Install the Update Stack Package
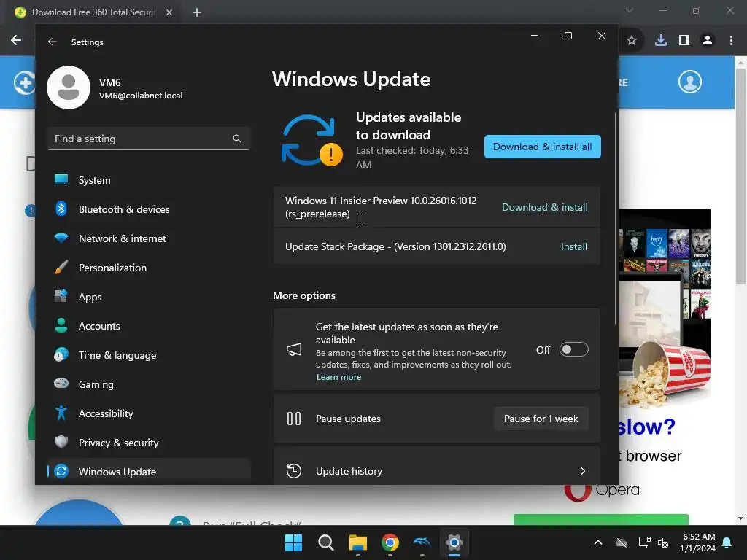747x560 pixels. click(573, 246)
